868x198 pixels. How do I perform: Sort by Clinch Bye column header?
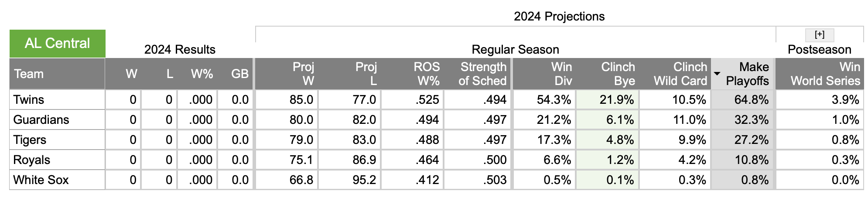tap(618, 74)
